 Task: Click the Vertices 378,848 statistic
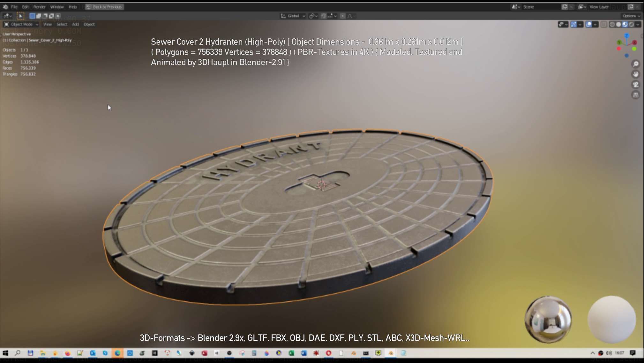click(19, 56)
